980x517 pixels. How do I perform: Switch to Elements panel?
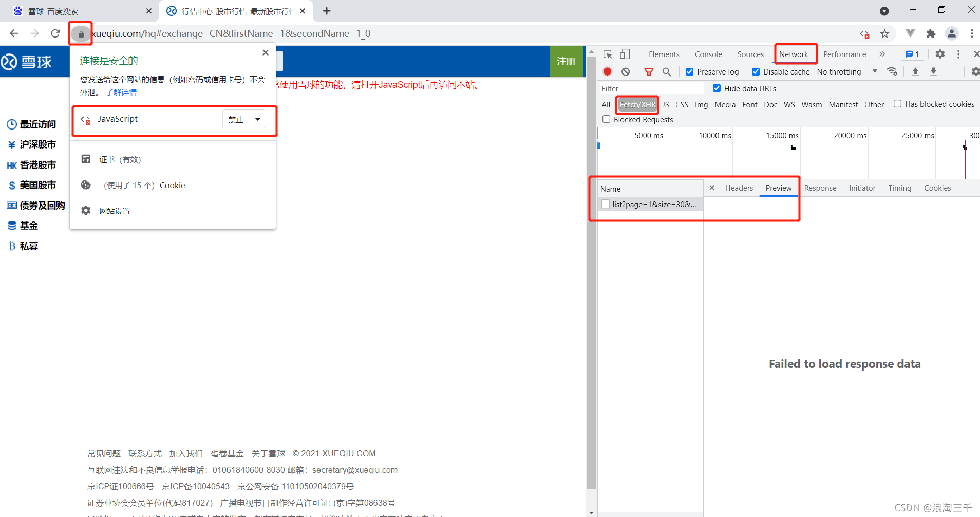pos(664,54)
